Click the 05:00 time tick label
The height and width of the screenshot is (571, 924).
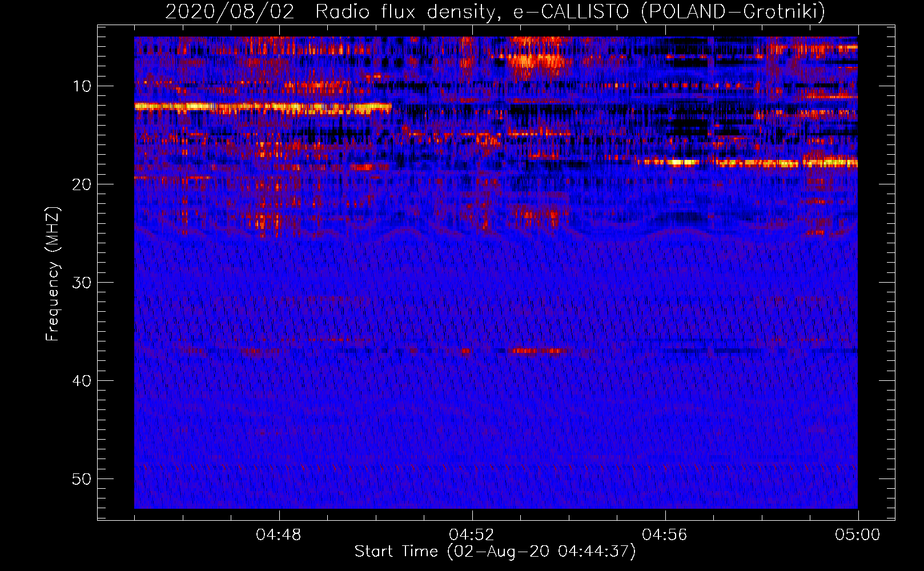[858, 535]
